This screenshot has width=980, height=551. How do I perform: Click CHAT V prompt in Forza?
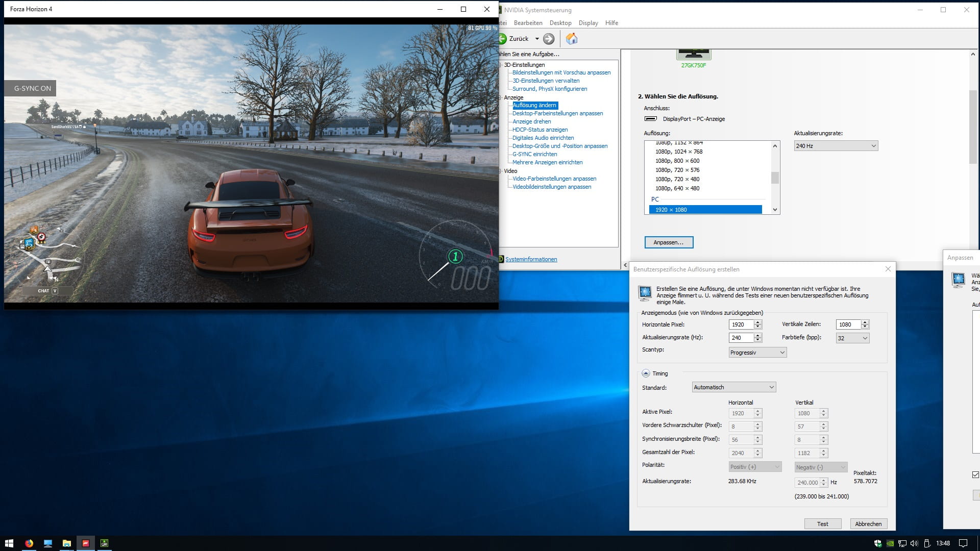click(48, 291)
